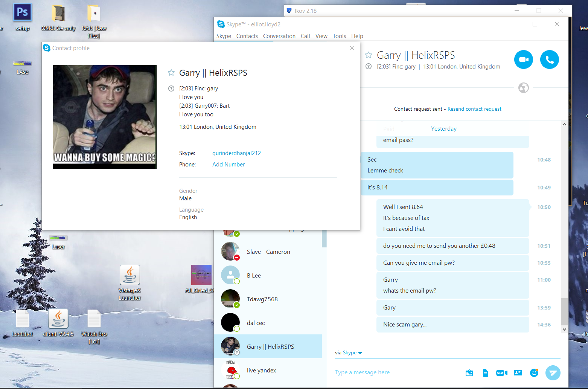Click the send message button
The image size is (588, 389).
(553, 373)
